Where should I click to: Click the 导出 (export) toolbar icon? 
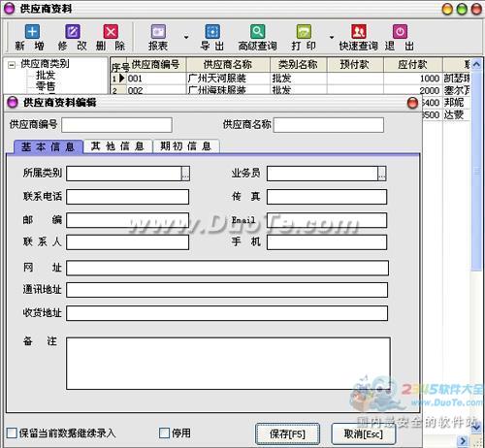pos(212,32)
